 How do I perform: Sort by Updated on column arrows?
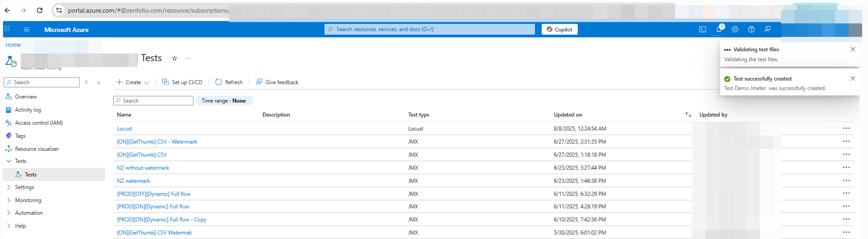point(688,115)
